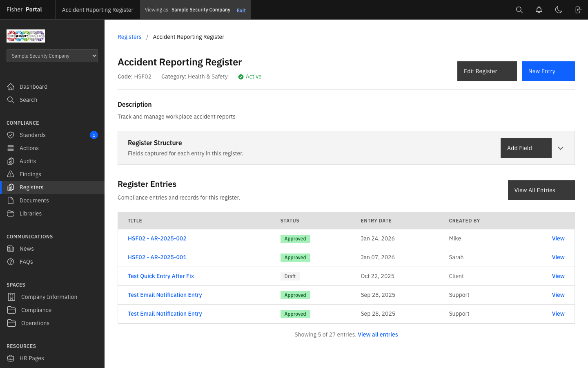Click the Standards notification badge
588x368 pixels.
[94, 135]
